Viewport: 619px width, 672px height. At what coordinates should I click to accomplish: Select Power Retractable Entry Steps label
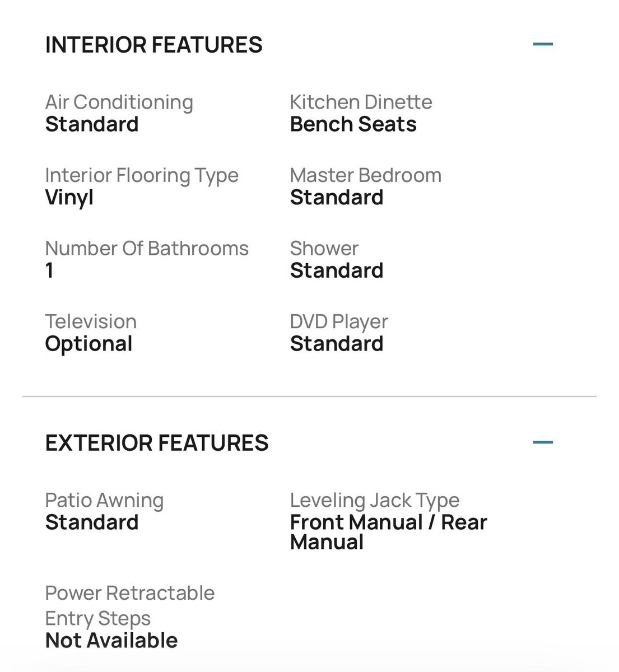[x=129, y=605]
